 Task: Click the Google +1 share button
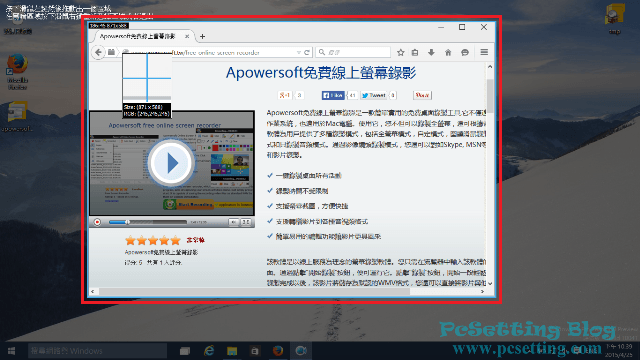click(285, 95)
